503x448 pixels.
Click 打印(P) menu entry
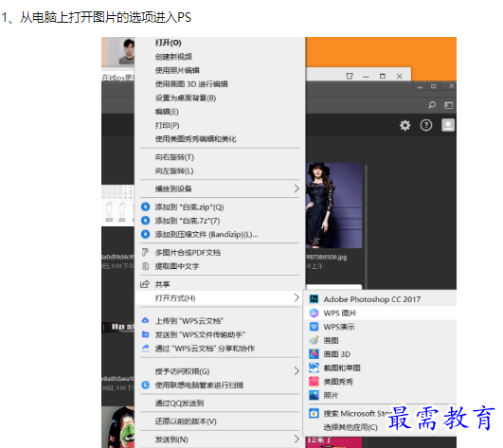167,125
